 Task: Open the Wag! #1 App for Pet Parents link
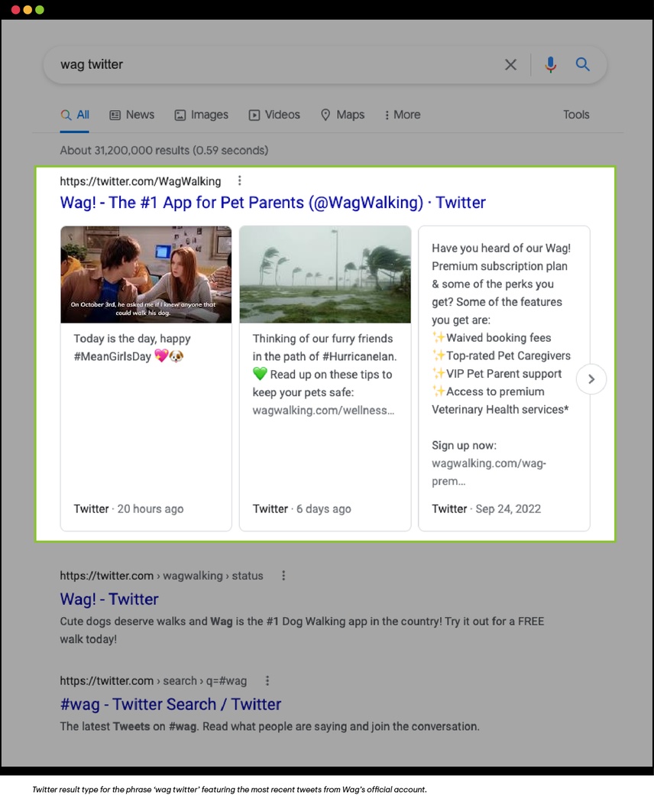click(x=272, y=203)
